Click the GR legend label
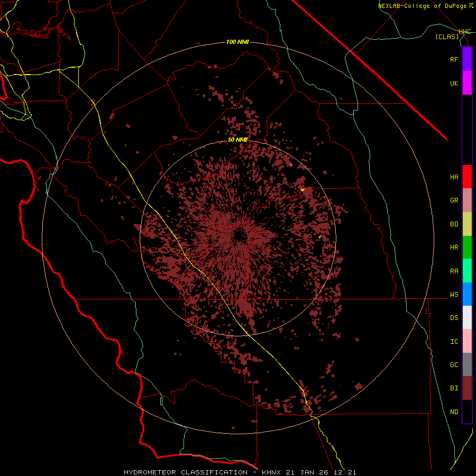Viewport: 476px width, 476px height. click(x=454, y=200)
